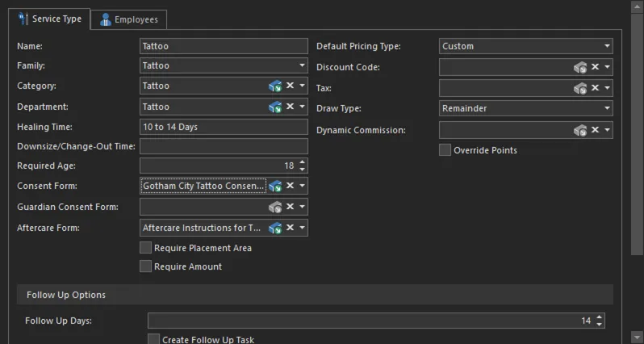Enable the Require Placement Area checkbox
Image resolution: width=644 pixels, height=344 pixels.
(x=145, y=248)
